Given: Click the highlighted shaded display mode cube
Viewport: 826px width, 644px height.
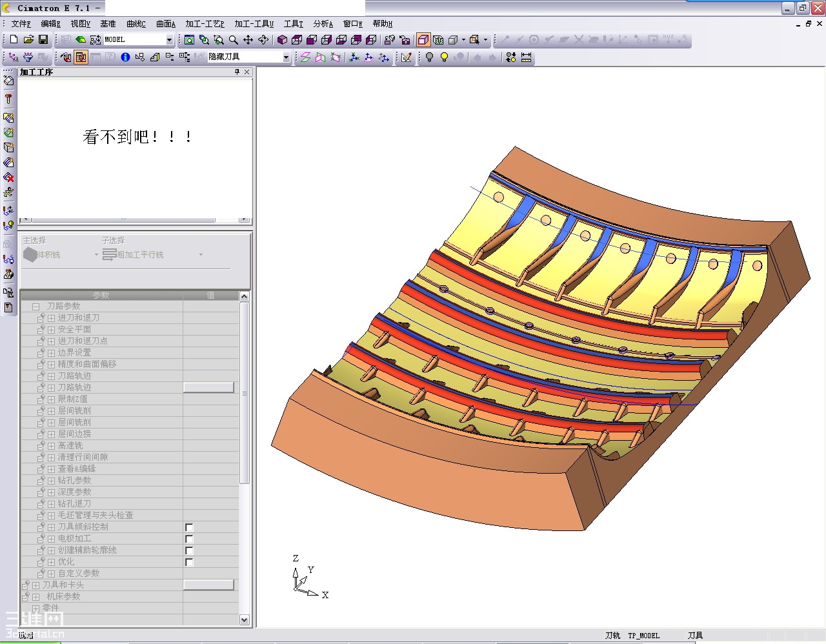Looking at the screenshot, I should [x=423, y=40].
